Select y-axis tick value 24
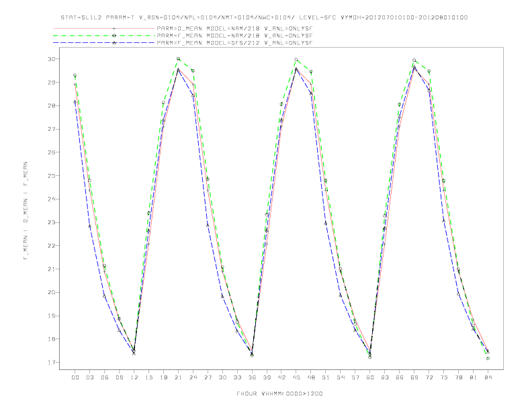 point(52,199)
